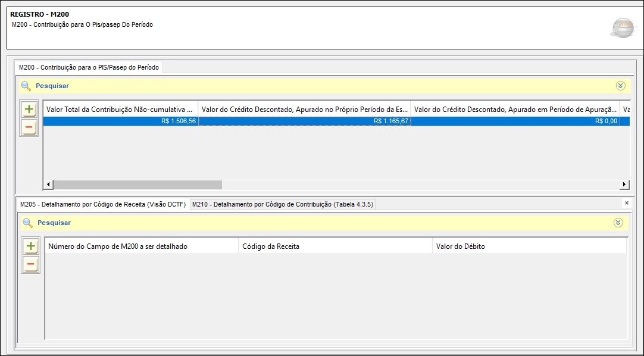Expand the upper M200 Pesquisar search panel
644x356 pixels.
coord(621,86)
